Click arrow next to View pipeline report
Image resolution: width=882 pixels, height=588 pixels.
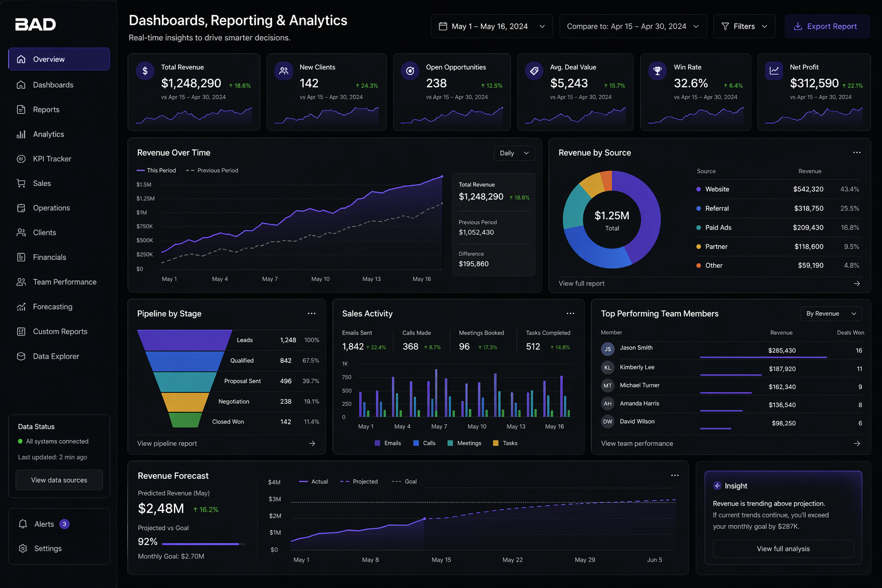click(x=312, y=443)
